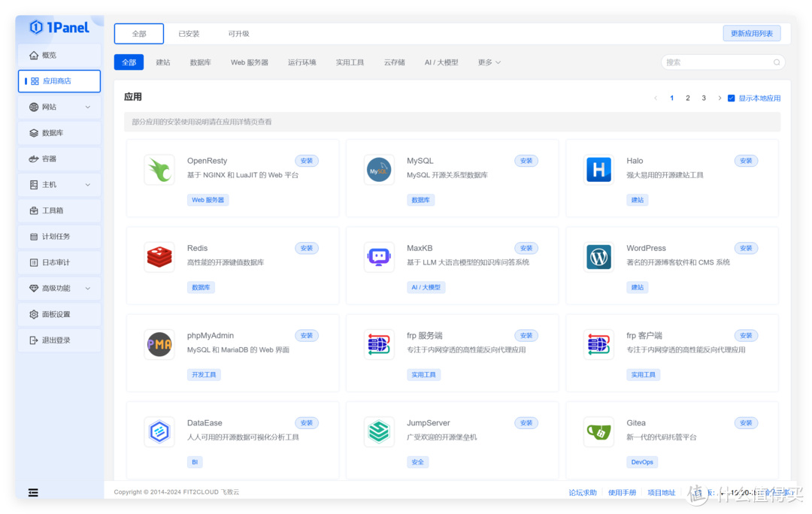
Task: Toggle the 显示本地应用 checkbox
Action: (732, 98)
